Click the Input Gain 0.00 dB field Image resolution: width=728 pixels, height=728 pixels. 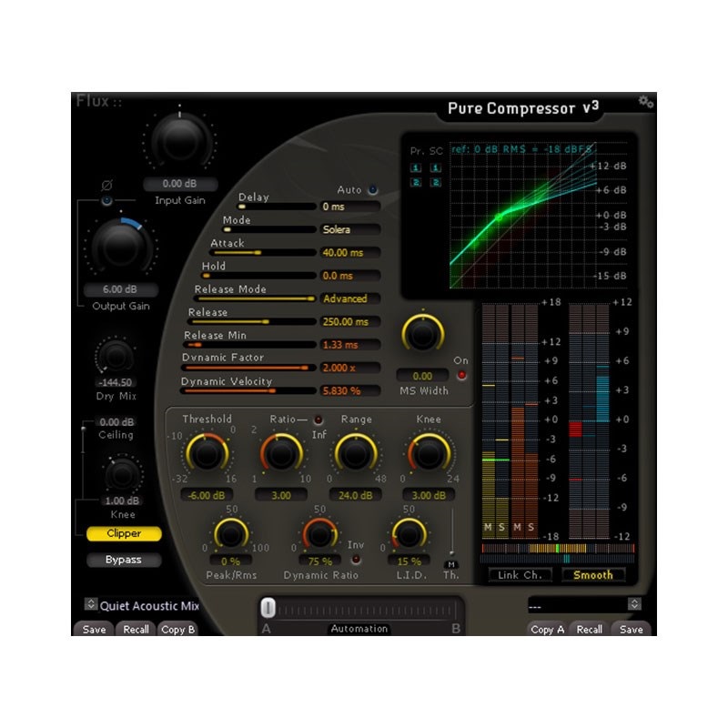(x=179, y=184)
